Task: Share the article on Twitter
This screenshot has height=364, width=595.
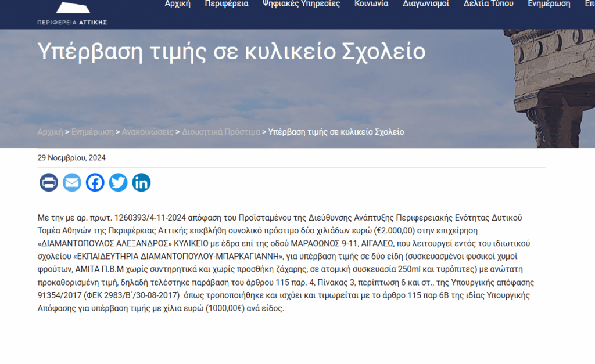Action: tap(118, 182)
